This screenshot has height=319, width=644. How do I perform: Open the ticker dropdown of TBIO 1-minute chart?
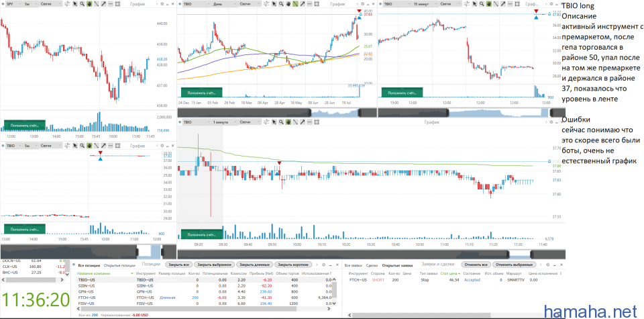(197, 122)
